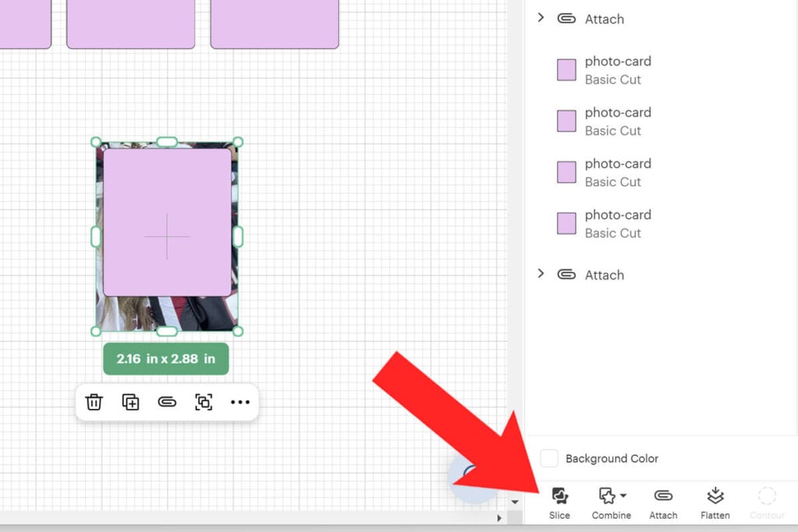Screen dimensions: 798x532
Task: Expand the bottom Attach group chevron
Action: point(541,273)
